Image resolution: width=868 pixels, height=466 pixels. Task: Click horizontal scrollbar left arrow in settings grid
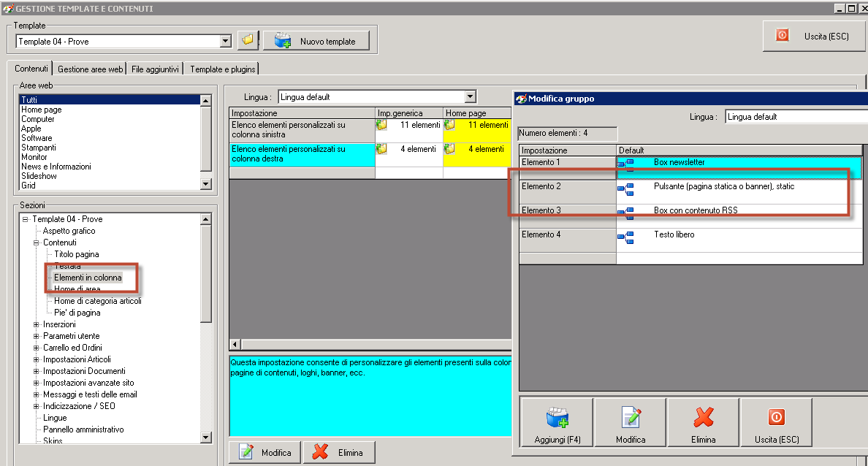[x=235, y=344]
